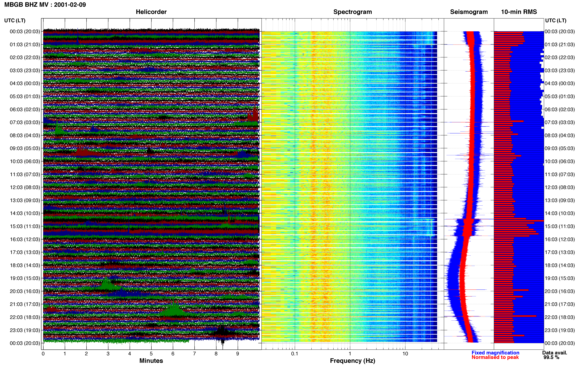Screen dimensions: 588x368
Task: Click the blue 'Fixed magnification' legend entry
Action: [495, 353]
